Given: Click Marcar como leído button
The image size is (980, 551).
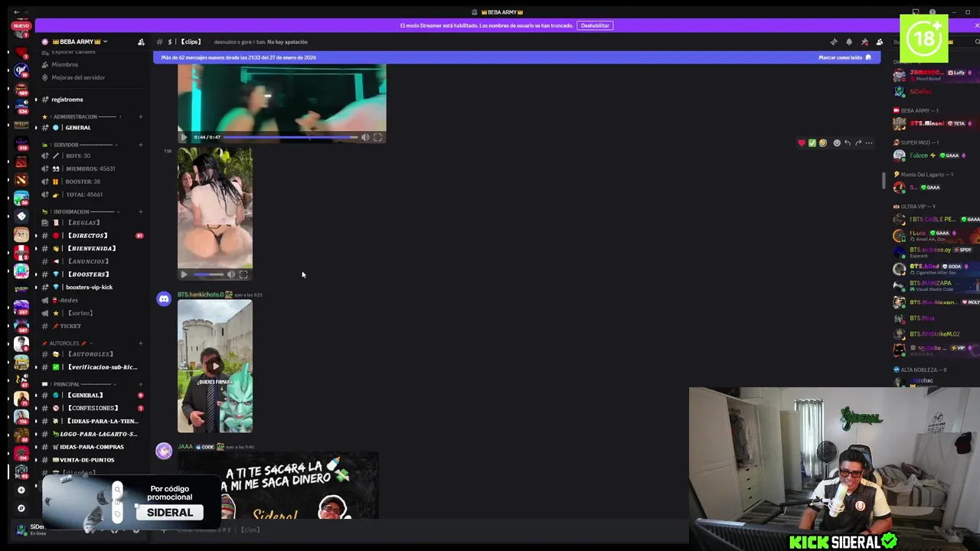Looking at the screenshot, I should coord(844,57).
